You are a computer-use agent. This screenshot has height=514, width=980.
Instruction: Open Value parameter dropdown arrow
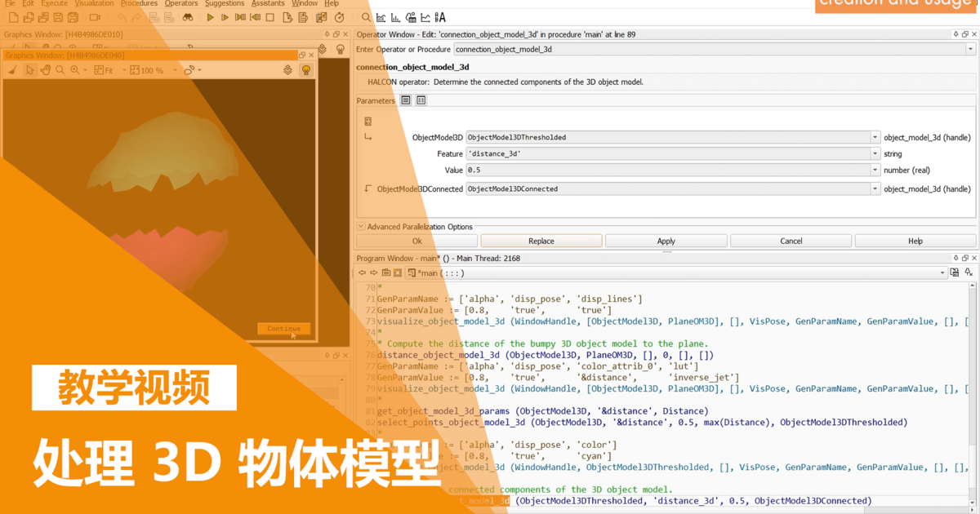875,170
